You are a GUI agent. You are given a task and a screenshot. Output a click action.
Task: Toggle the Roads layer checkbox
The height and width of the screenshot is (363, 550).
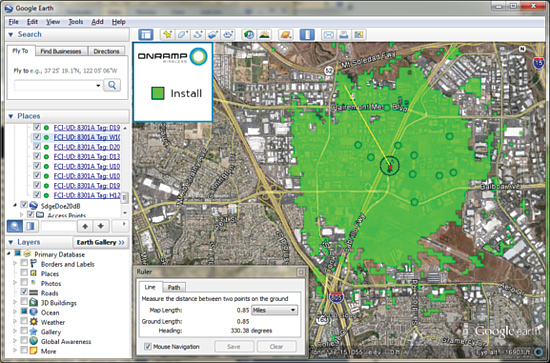click(x=24, y=292)
